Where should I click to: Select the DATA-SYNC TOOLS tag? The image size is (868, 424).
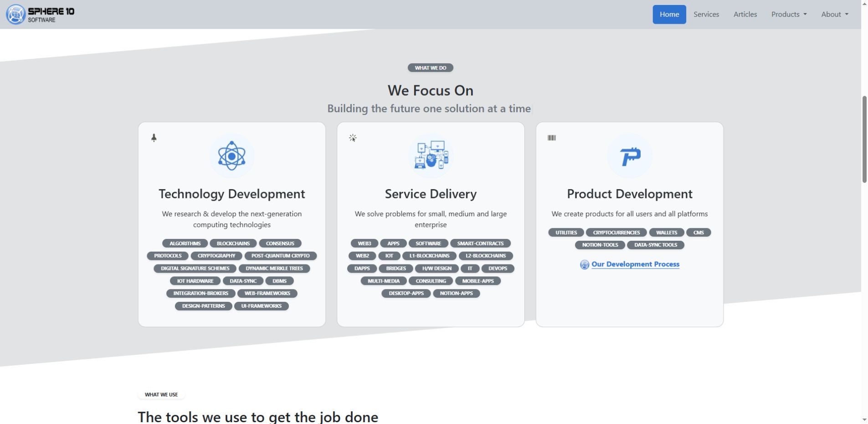656,245
